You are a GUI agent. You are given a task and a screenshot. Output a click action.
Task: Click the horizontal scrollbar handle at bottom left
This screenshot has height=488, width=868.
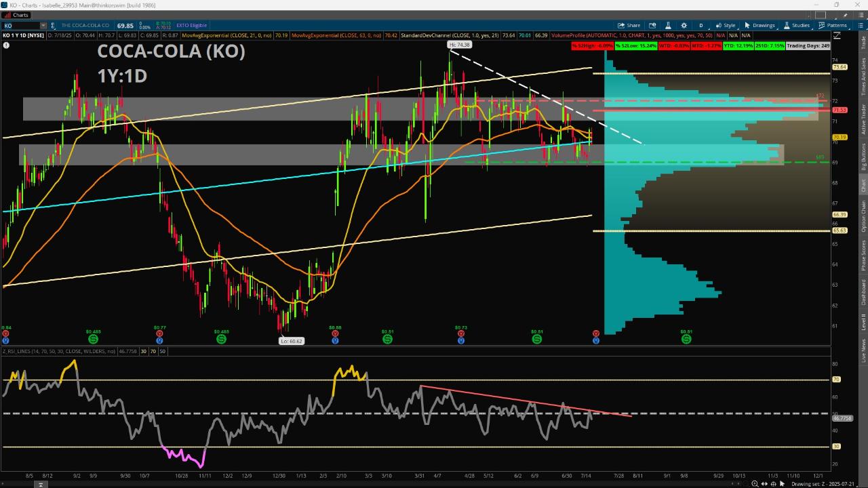pyautogui.click(x=41, y=484)
